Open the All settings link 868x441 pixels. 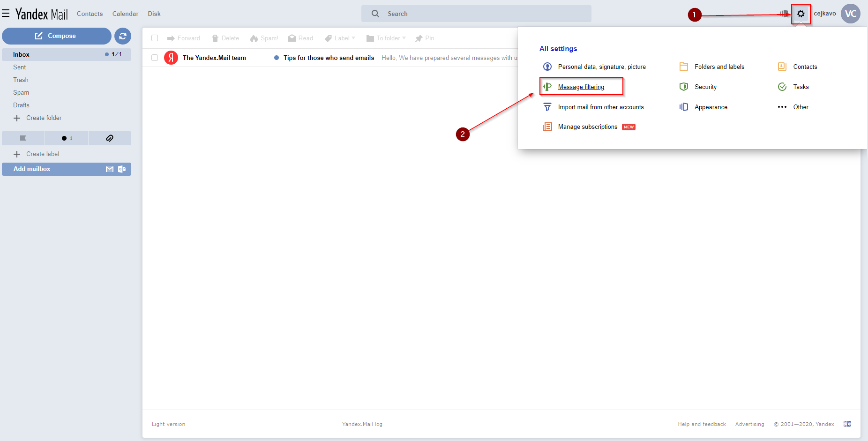558,49
